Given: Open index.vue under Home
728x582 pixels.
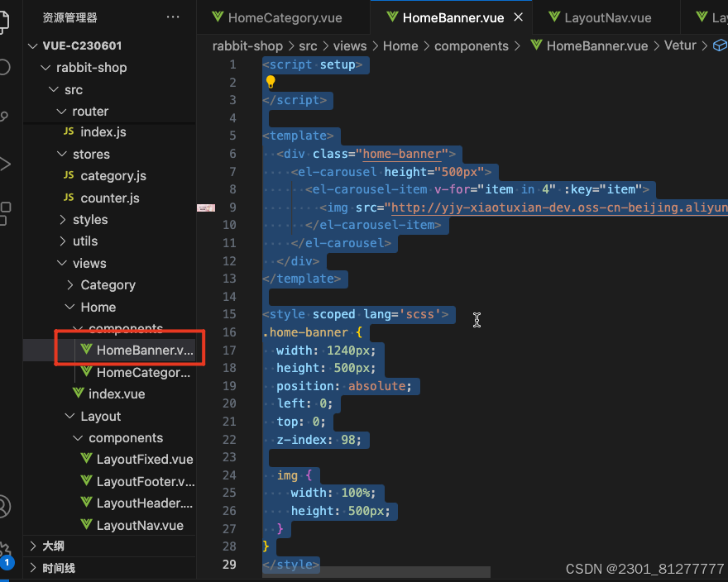Looking at the screenshot, I should 117,394.
